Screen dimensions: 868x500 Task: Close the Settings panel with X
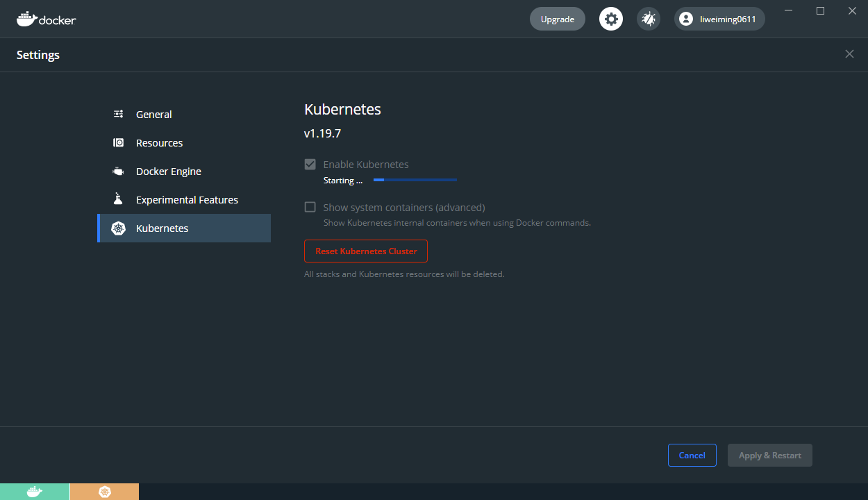(x=849, y=54)
